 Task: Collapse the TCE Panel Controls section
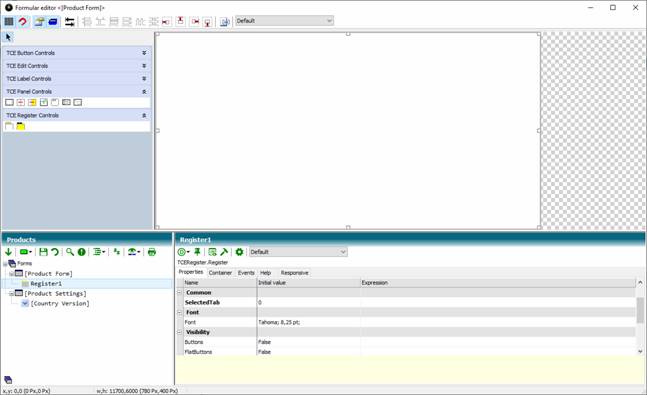click(x=144, y=92)
